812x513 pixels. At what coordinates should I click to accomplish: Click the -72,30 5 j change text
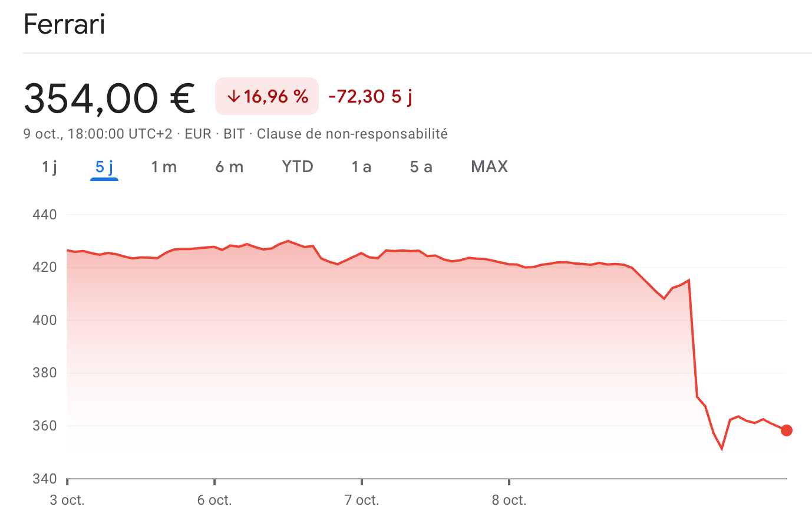click(x=370, y=96)
